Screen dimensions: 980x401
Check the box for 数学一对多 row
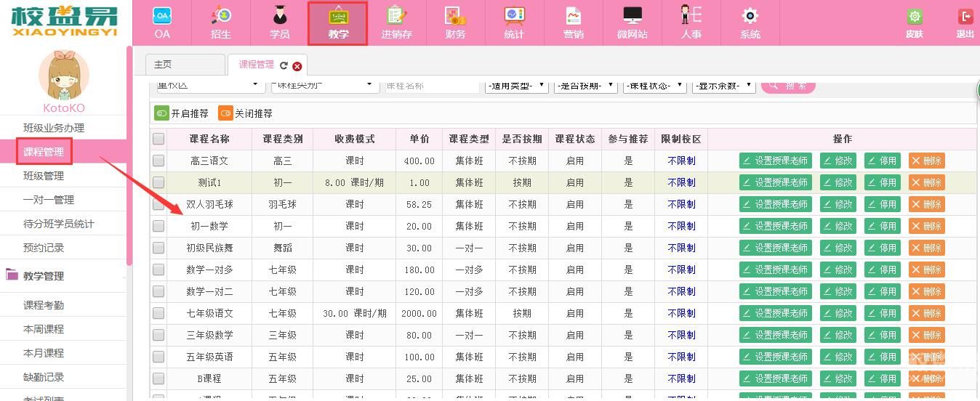(158, 270)
